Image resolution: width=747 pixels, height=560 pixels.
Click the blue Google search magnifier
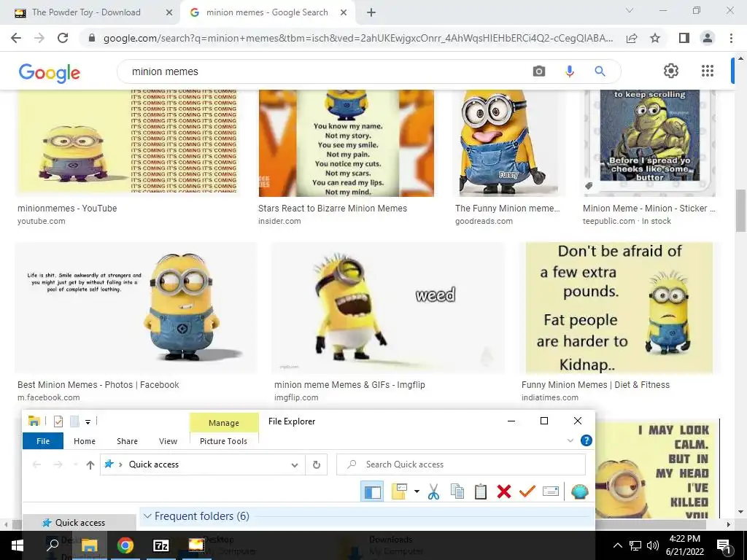click(600, 71)
